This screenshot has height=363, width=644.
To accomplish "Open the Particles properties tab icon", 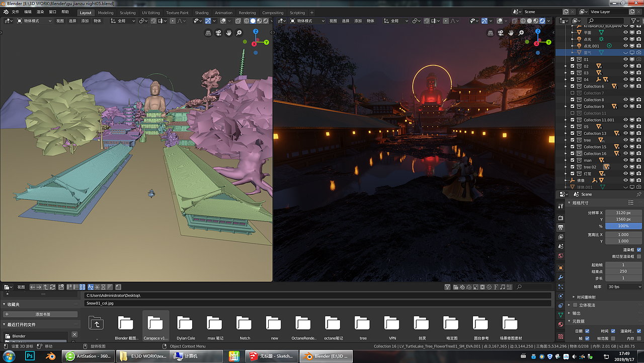I will click(x=561, y=286).
